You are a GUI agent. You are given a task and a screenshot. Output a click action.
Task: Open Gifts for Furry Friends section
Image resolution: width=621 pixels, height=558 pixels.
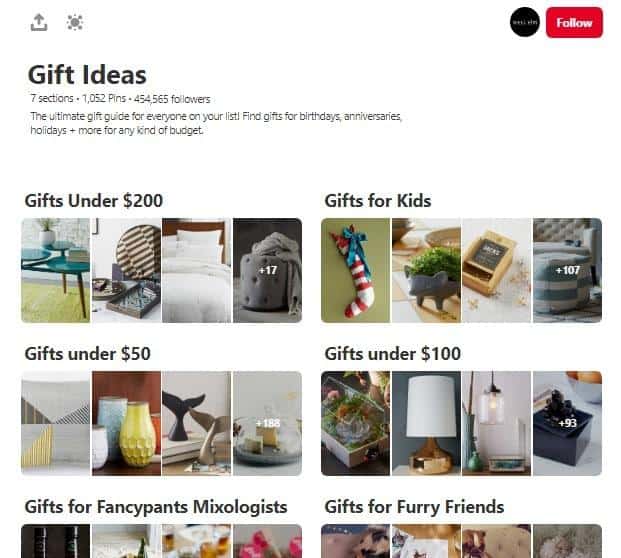coord(414,507)
